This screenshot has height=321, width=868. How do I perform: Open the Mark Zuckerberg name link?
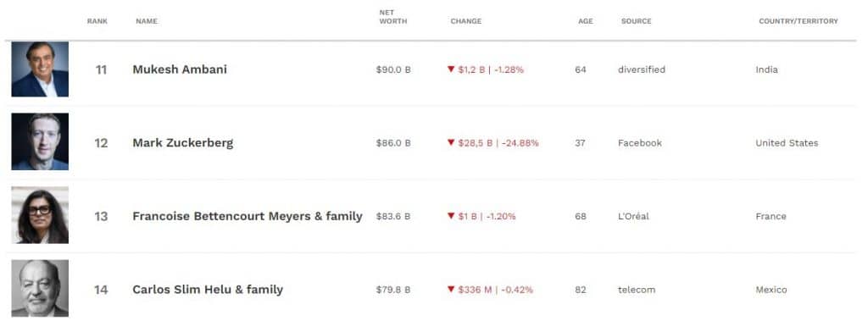[183, 143]
